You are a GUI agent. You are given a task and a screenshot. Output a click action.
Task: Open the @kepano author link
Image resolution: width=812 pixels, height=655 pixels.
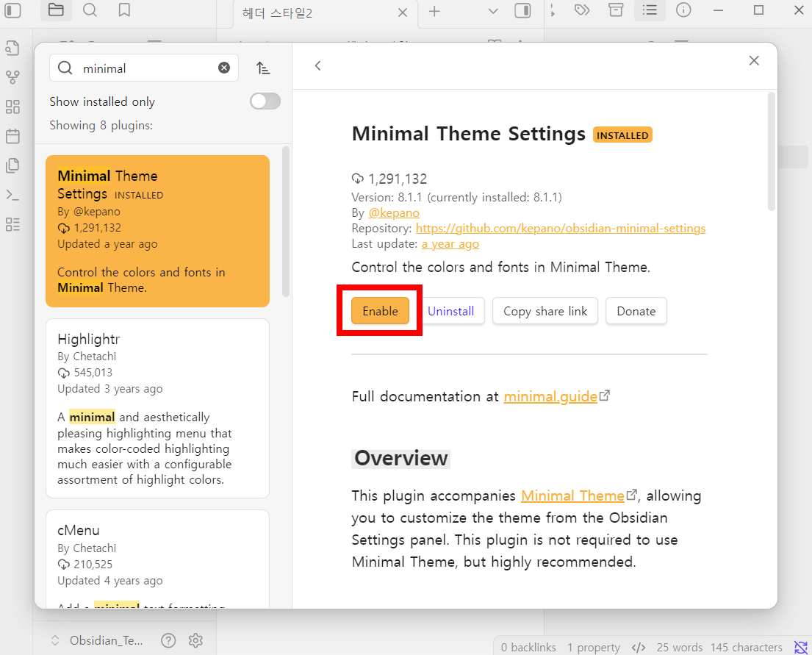(x=394, y=213)
